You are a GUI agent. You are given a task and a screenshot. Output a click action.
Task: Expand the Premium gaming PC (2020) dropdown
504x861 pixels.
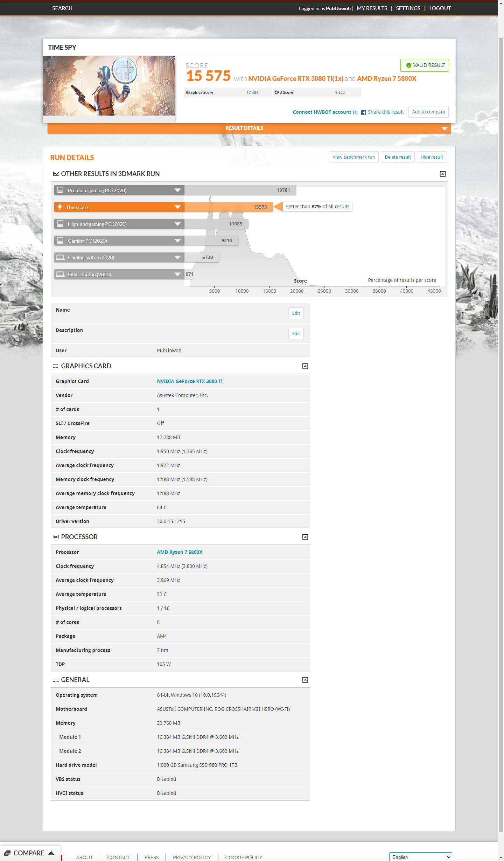(x=177, y=190)
